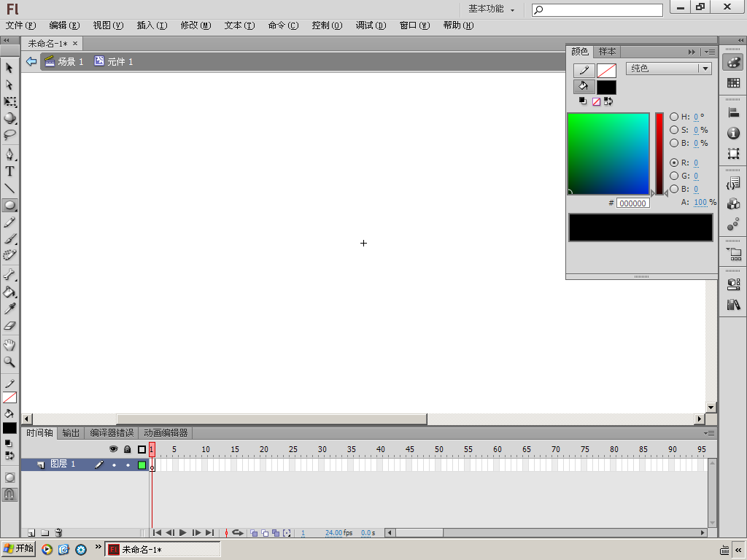
Task: Select the S saturation radio button
Action: (x=673, y=130)
